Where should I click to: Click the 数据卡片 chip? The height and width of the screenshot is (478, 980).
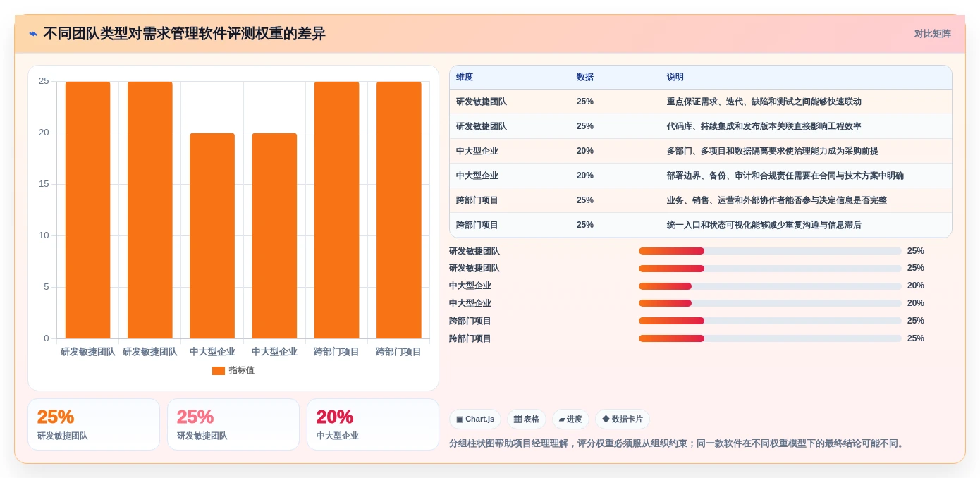pyautogui.click(x=623, y=419)
